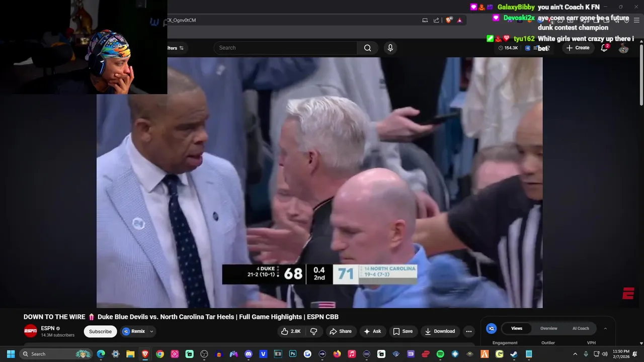Click the Brave Shields lion icon in address bar
Screen dimensions: 644x362
tap(449, 20)
